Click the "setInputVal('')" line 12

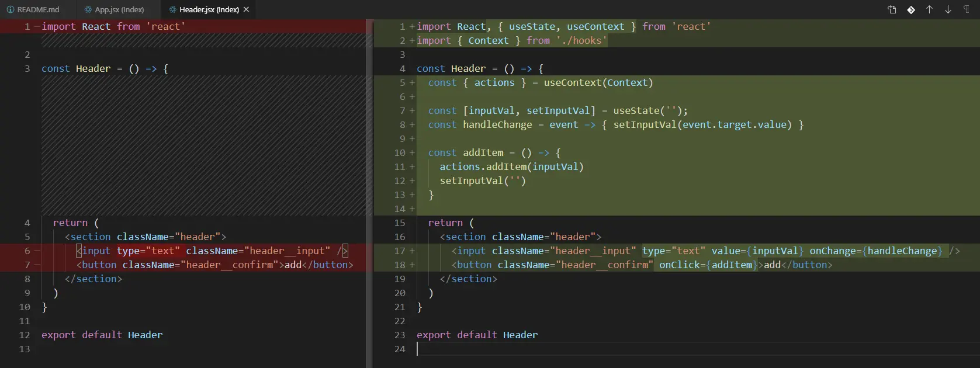(x=483, y=180)
